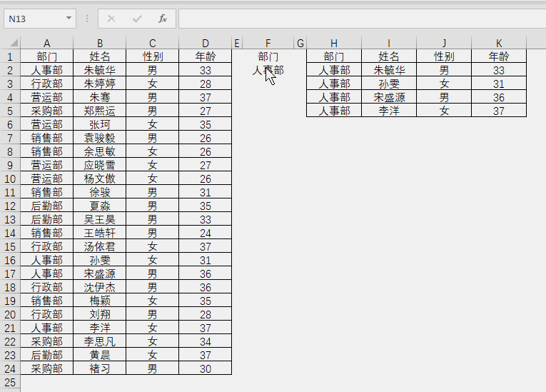
Task: Click cell with name 黄晨
Action: pos(100,355)
